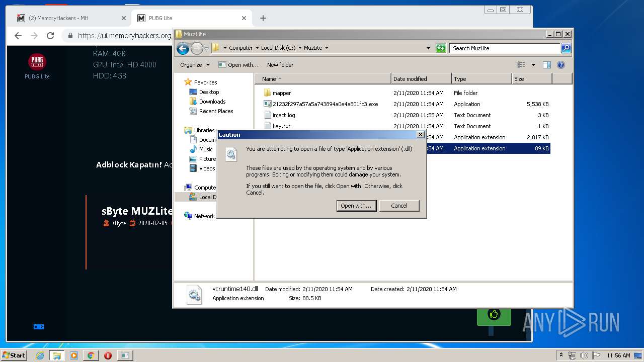The height and width of the screenshot is (362, 644).
Task: Click the Action Center flag tray icon
Action: (596, 355)
